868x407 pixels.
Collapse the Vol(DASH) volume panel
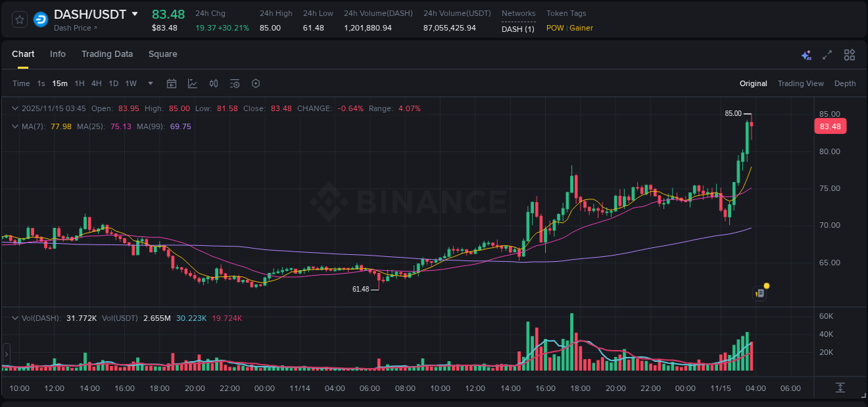(15, 317)
